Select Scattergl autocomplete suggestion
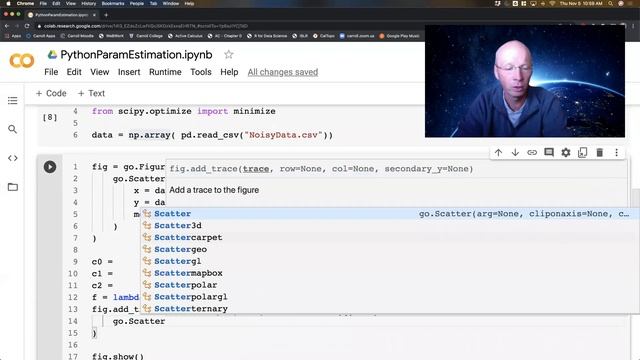Viewport: 640px width, 360px height. 390,261
